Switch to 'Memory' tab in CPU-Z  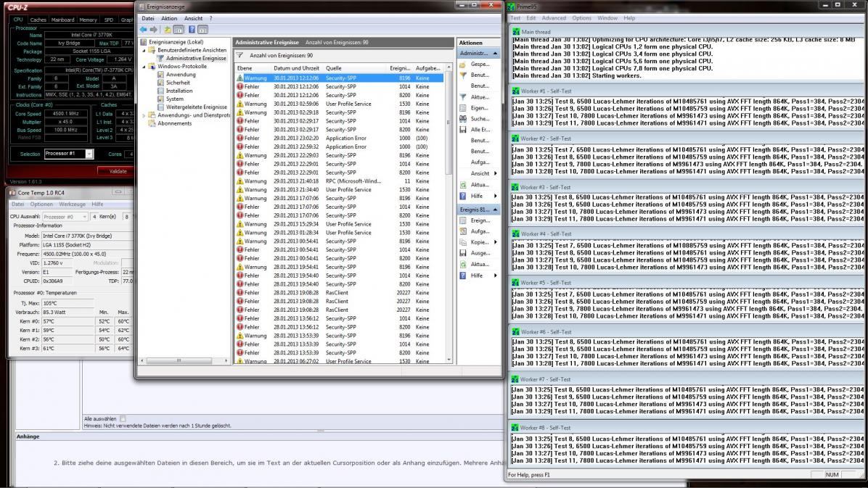pyautogui.click(x=88, y=20)
